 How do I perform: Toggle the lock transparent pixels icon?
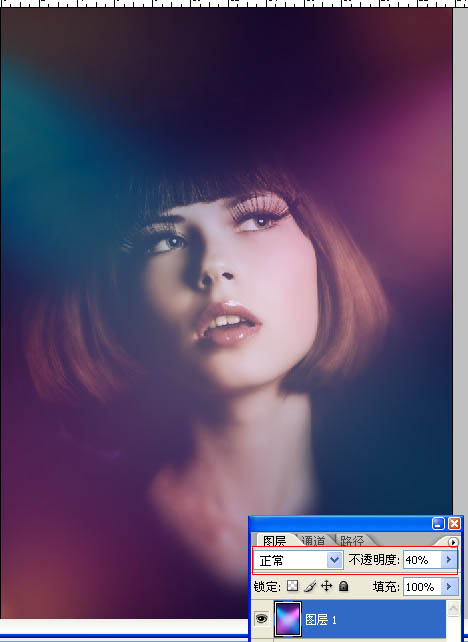[x=292, y=586]
